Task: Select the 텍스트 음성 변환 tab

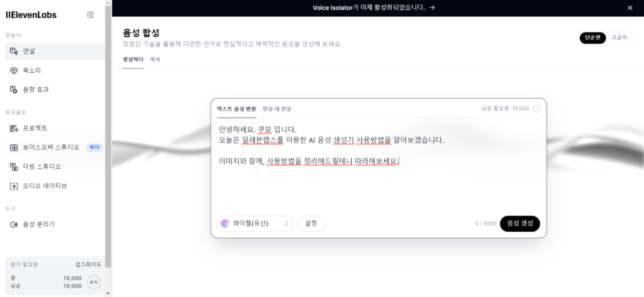Action: click(236, 109)
